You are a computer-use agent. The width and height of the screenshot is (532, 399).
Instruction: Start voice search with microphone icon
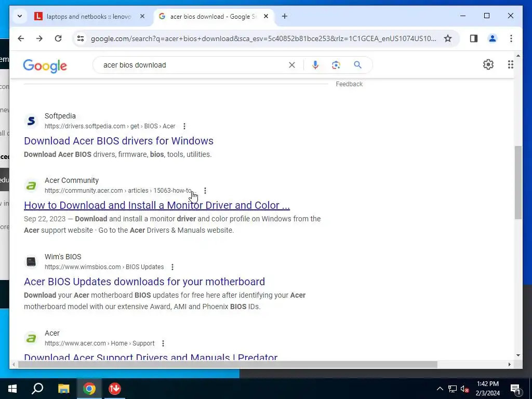pos(315,65)
